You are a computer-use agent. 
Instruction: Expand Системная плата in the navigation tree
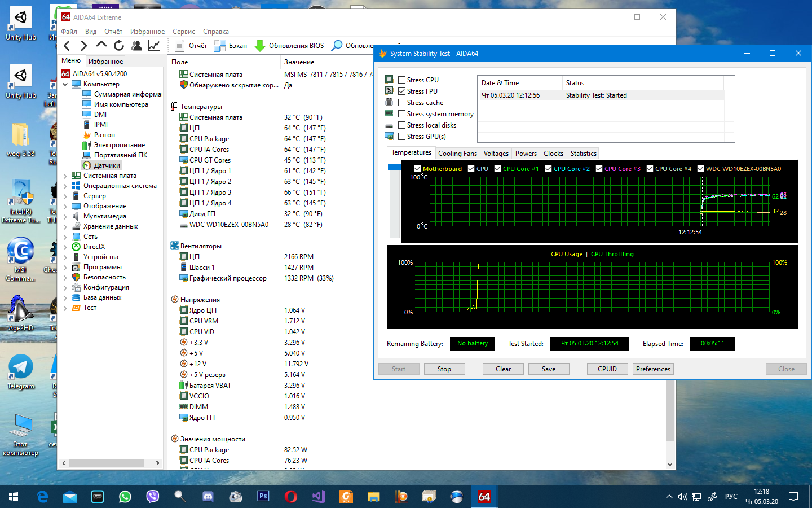tap(65, 176)
